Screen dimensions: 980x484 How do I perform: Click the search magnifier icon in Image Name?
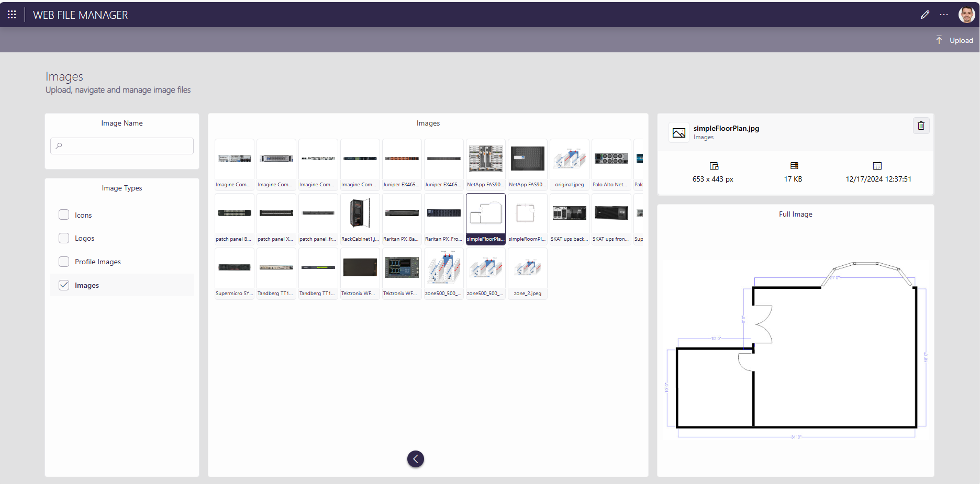pyautogui.click(x=59, y=145)
